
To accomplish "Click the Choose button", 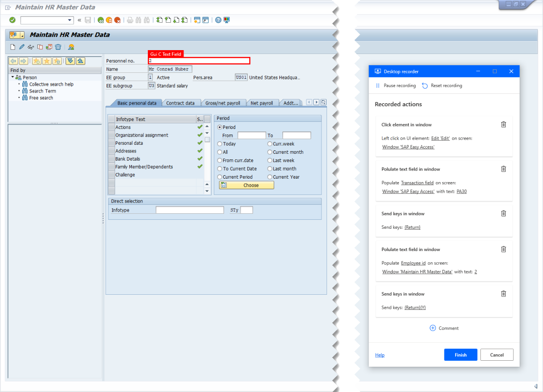I will click(x=246, y=186).
